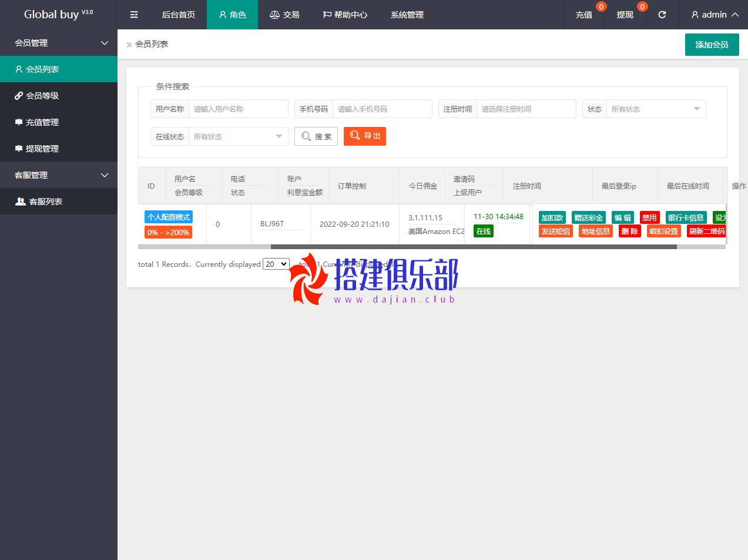Click the 充值 notification badge
Viewport: 748px width, 560px height.
(601, 7)
